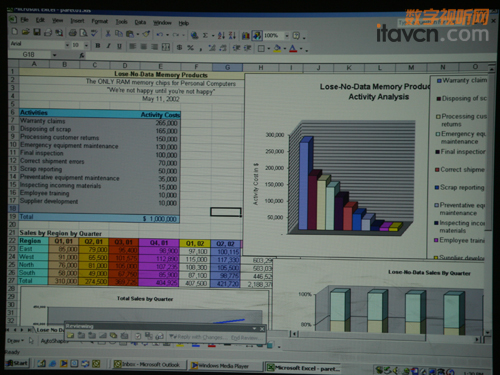Image resolution: width=500 pixels, height=375 pixels.
Task: Open the Data menu
Action: (140, 22)
